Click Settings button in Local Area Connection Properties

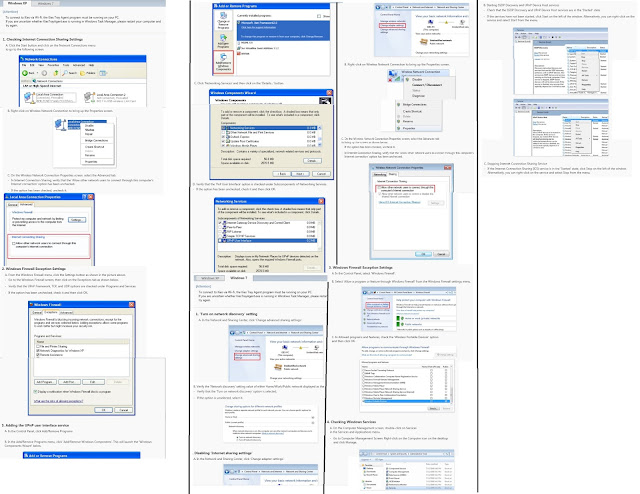pyautogui.click(x=77, y=220)
